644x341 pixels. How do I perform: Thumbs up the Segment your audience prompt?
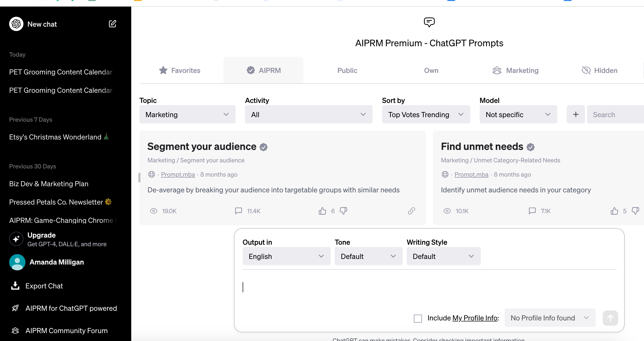click(x=322, y=211)
